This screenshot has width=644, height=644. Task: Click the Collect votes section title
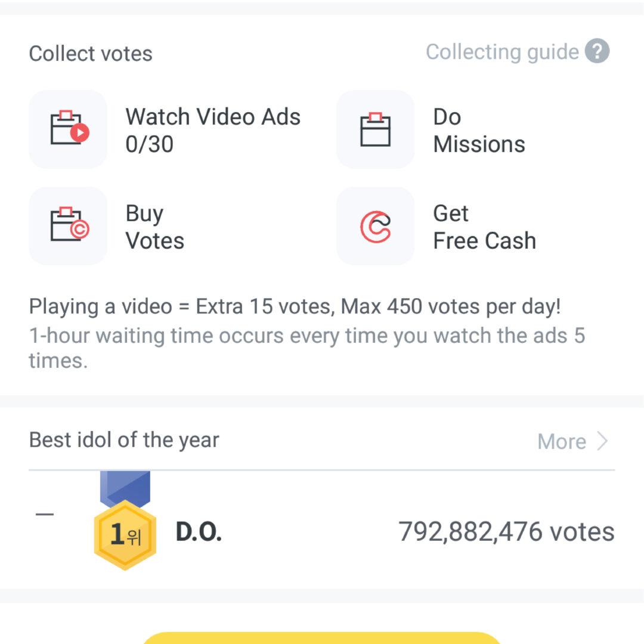click(x=91, y=54)
